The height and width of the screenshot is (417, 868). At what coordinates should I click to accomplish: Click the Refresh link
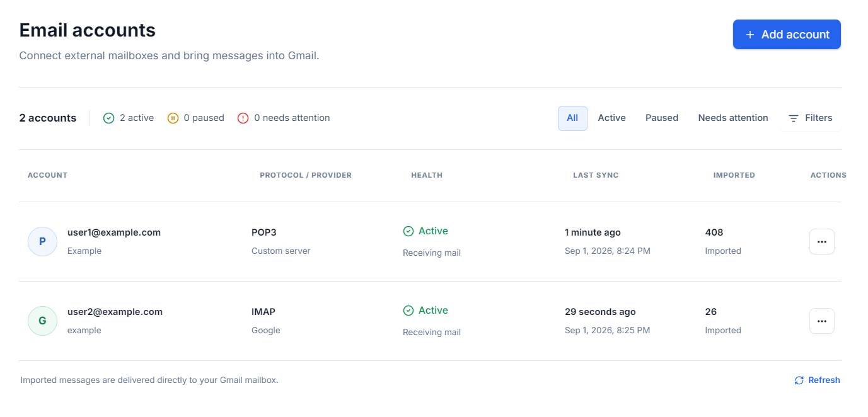[818, 380]
